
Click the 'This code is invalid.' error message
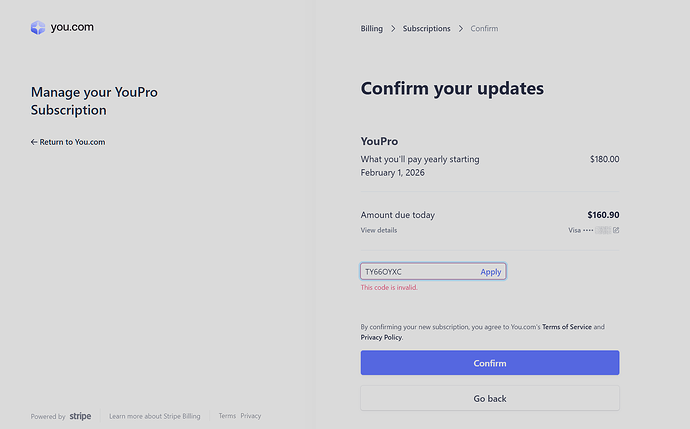pos(389,287)
